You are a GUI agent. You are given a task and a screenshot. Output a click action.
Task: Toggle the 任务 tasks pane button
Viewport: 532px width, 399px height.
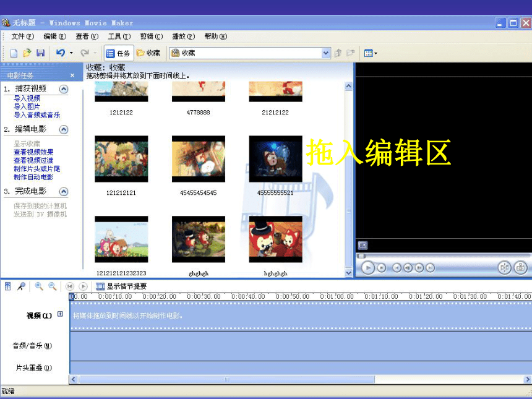tap(119, 53)
